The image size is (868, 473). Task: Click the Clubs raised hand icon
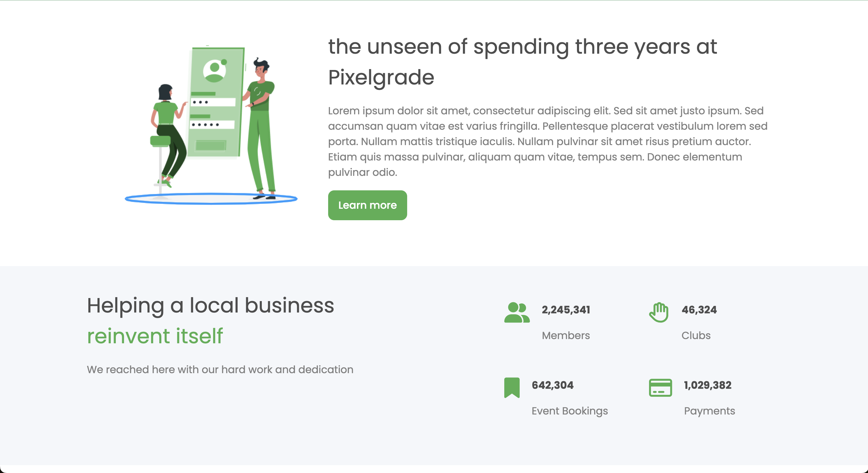(659, 312)
